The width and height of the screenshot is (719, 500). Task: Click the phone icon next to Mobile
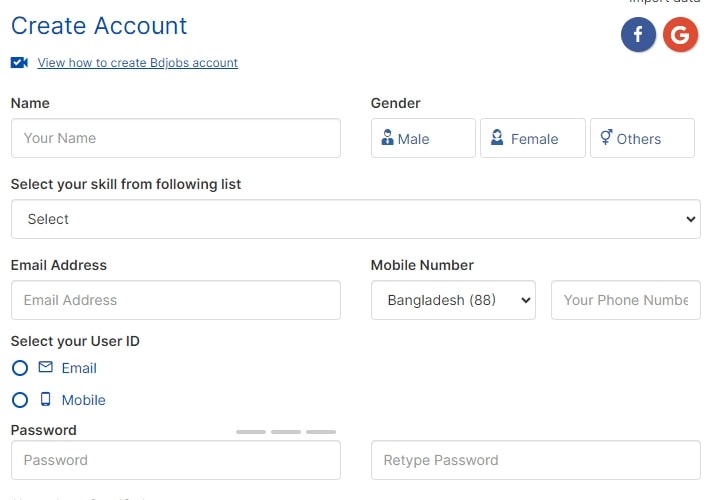(x=45, y=399)
